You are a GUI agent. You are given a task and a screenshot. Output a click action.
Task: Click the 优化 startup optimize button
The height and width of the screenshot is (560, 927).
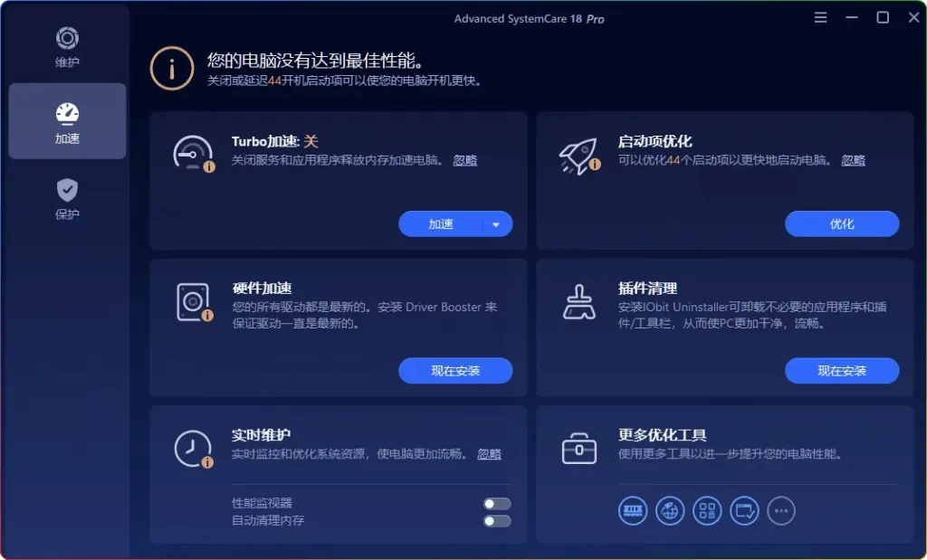(842, 223)
